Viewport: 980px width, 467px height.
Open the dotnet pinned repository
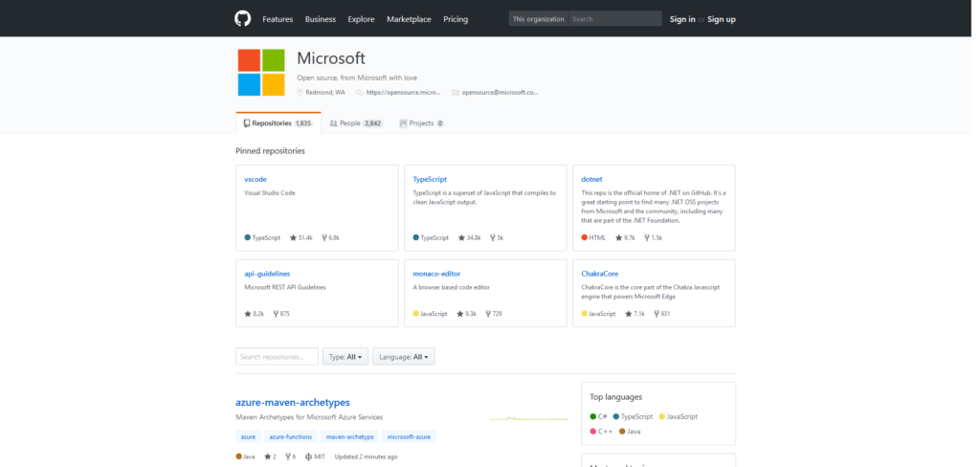coord(591,179)
